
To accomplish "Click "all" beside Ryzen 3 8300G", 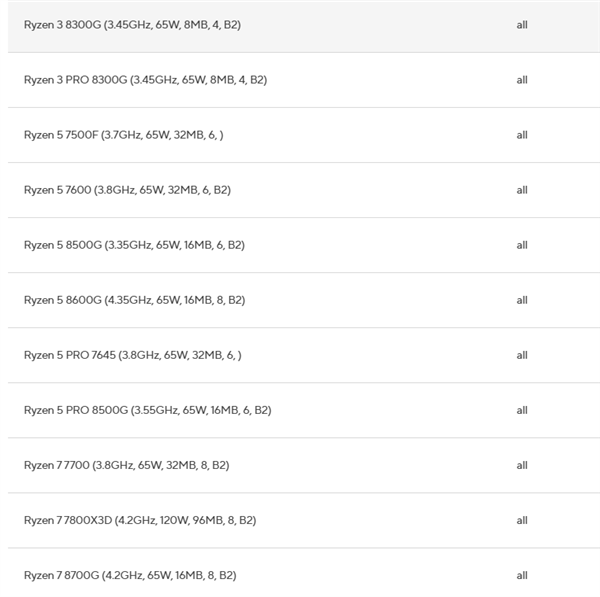I will [x=522, y=25].
